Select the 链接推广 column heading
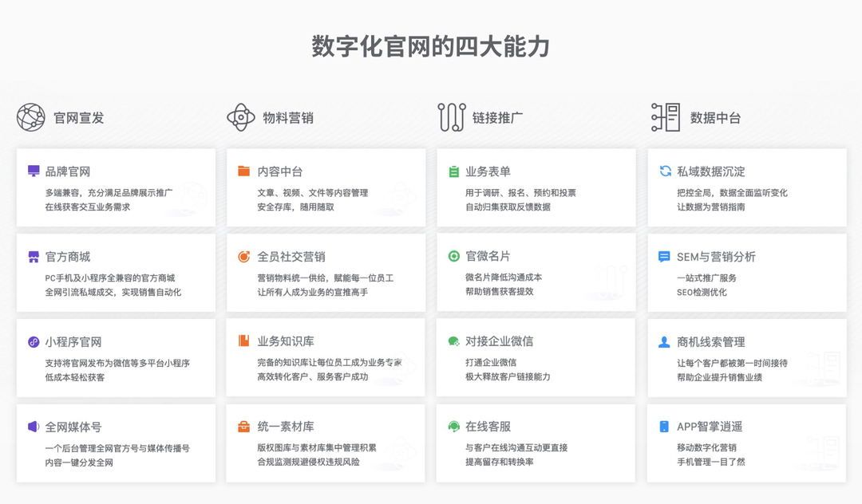The width and height of the screenshot is (862, 504). (497, 117)
